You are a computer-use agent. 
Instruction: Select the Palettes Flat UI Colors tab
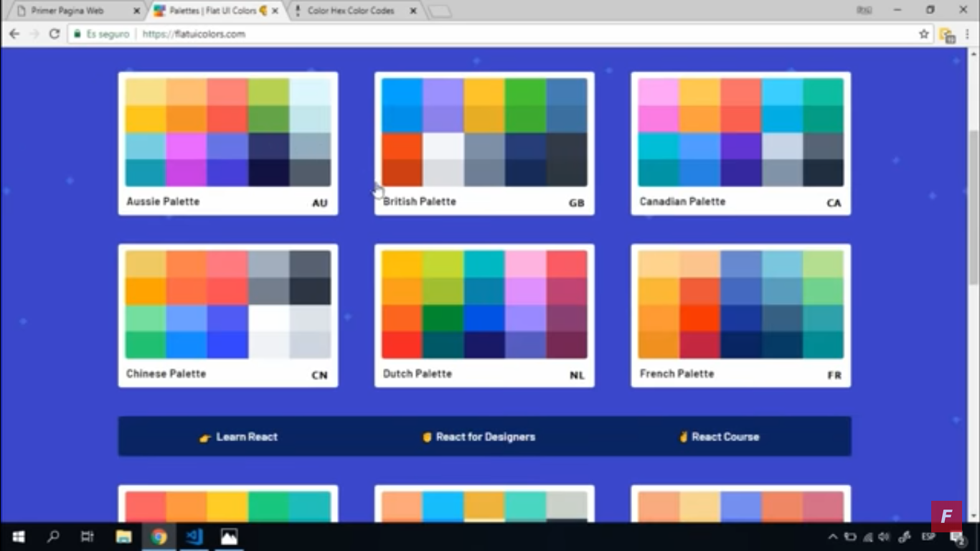tap(217, 11)
